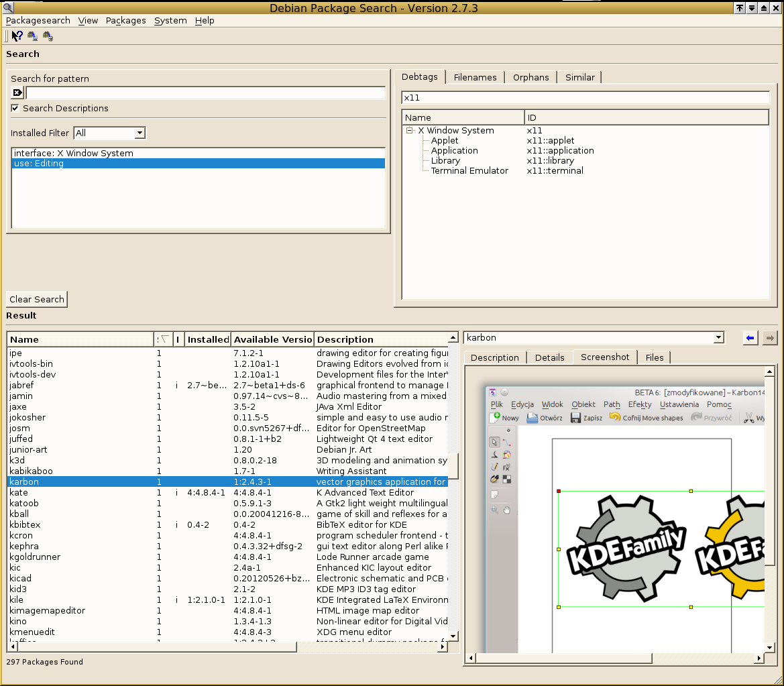The image size is (784, 686).
Task: Click the results list vertical scrollbar thumb
Action: 453,466
